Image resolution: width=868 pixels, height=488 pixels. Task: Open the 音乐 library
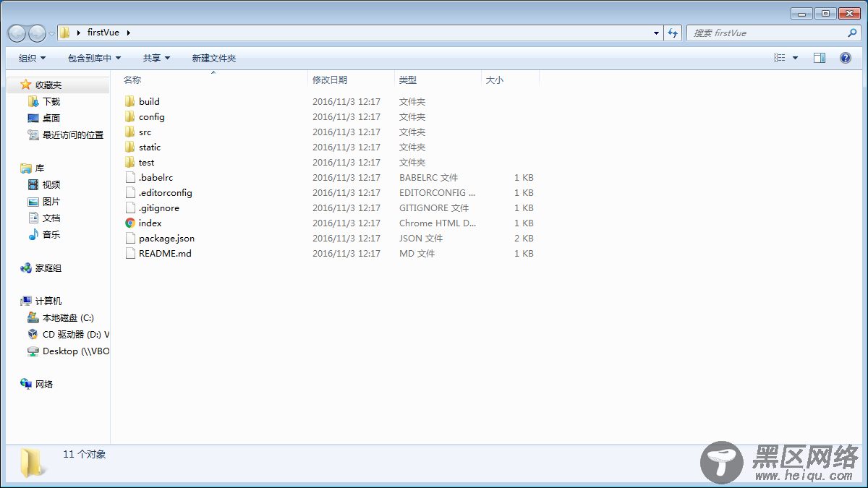pyautogui.click(x=51, y=235)
